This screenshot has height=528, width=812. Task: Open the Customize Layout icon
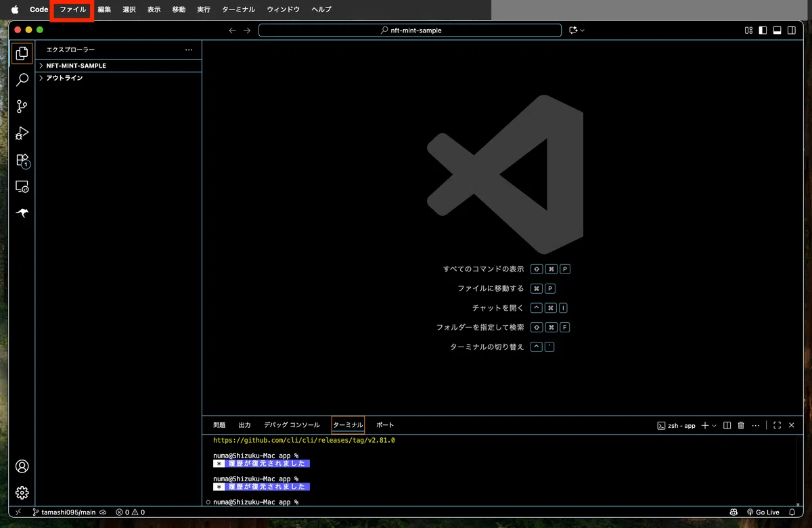pyautogui.click(x=748, y=30)
